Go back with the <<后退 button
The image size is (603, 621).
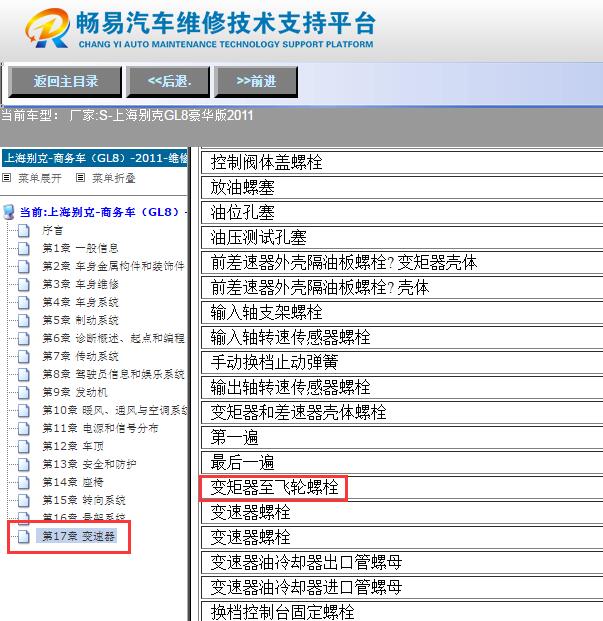[x=168, y=82]
